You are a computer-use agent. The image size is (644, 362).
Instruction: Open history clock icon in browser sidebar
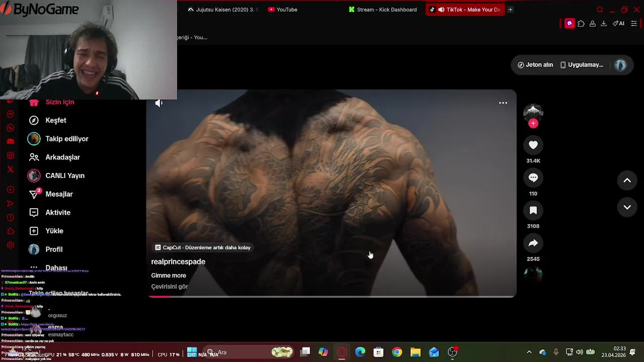(10, 218)
